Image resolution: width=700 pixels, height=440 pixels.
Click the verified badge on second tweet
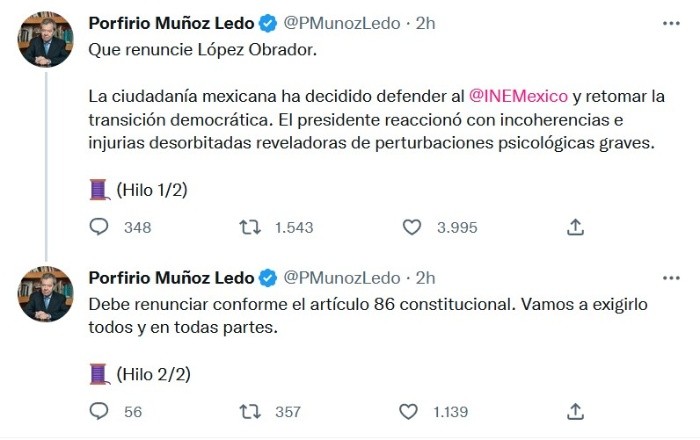click(268, 277)
